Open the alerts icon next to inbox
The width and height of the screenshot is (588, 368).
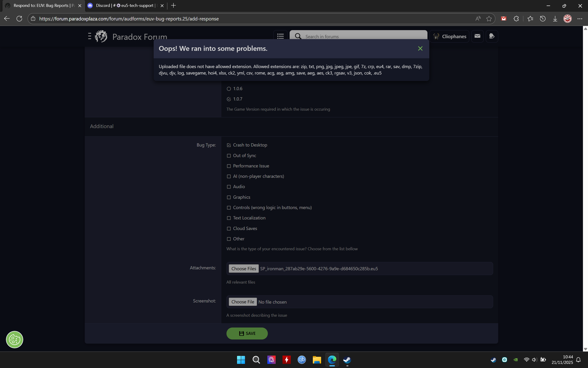[x=492, y=36]
